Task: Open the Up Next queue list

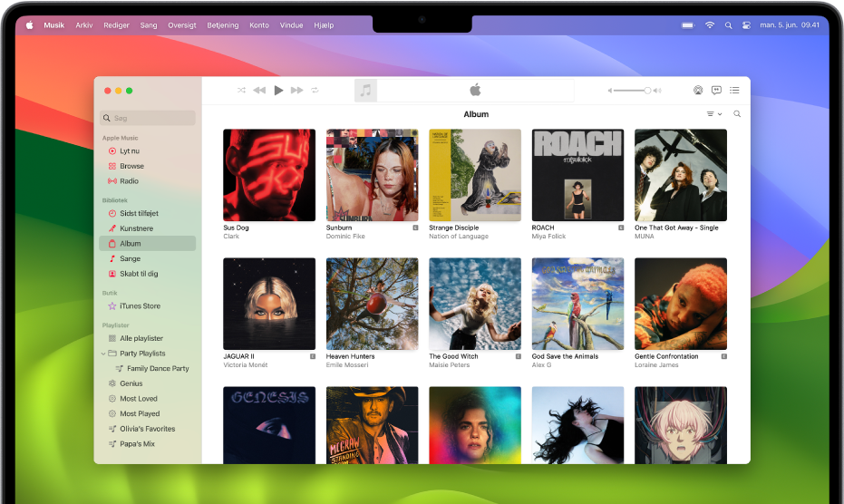Action: point(734,91)
